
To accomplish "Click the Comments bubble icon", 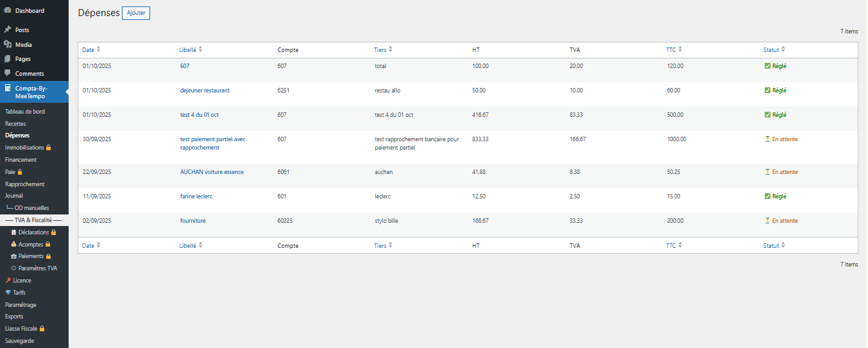I will coord(8,73).
